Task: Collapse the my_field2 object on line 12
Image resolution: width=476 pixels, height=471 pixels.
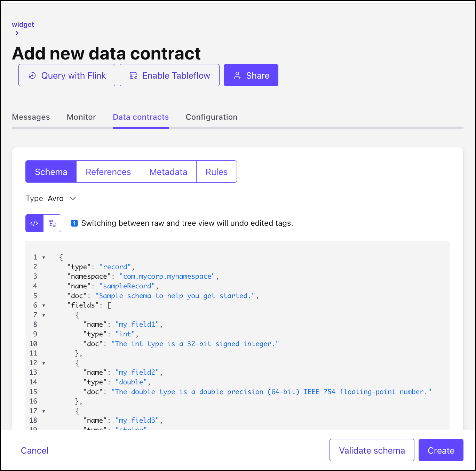Action: 44,363
